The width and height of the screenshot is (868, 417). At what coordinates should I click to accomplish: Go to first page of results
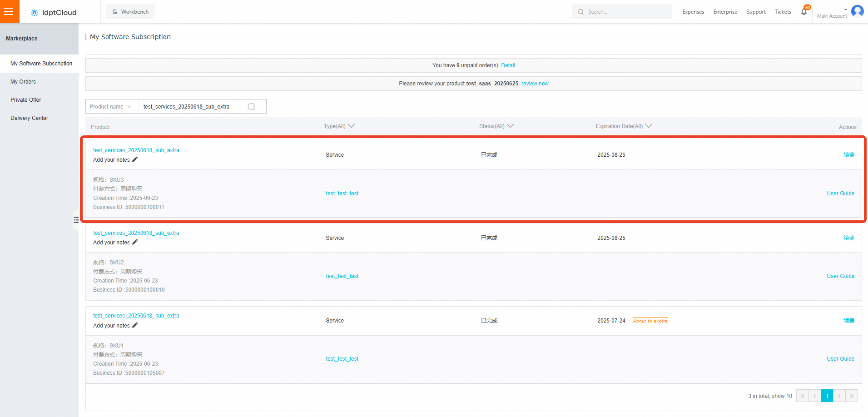(803, 396)
